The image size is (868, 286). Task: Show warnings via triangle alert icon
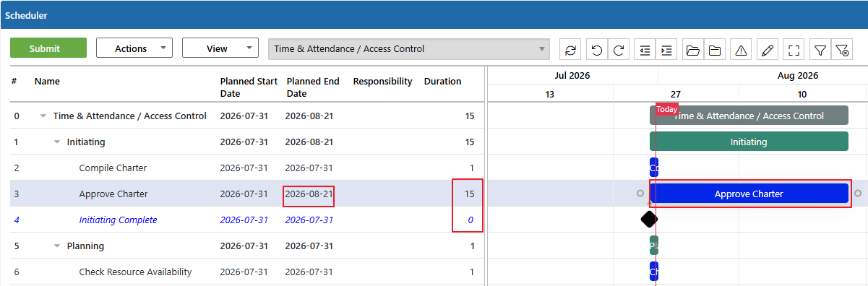(741, 49)
